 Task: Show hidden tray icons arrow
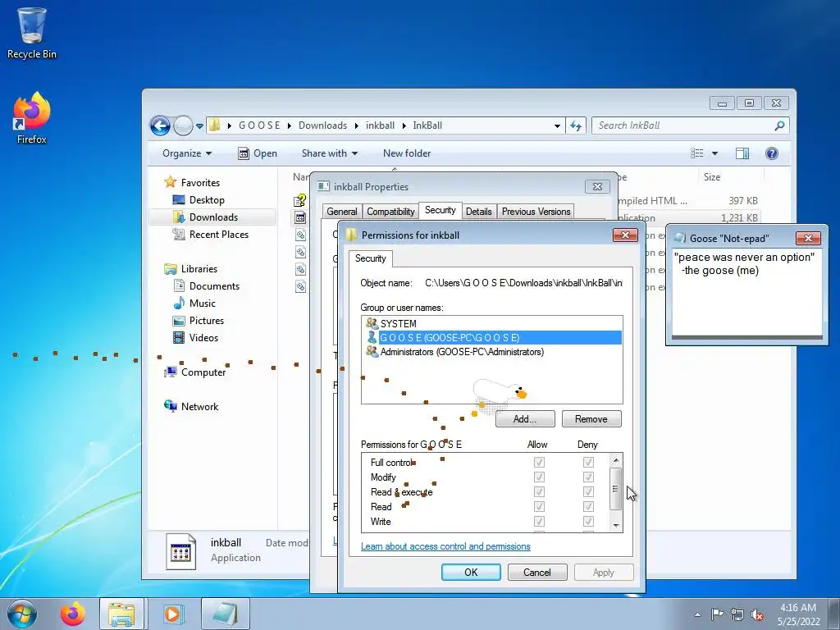(x=697, y=614)
